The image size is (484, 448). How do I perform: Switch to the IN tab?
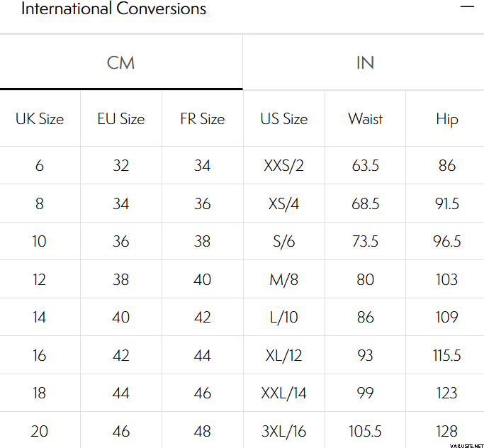tap(364, 62)
